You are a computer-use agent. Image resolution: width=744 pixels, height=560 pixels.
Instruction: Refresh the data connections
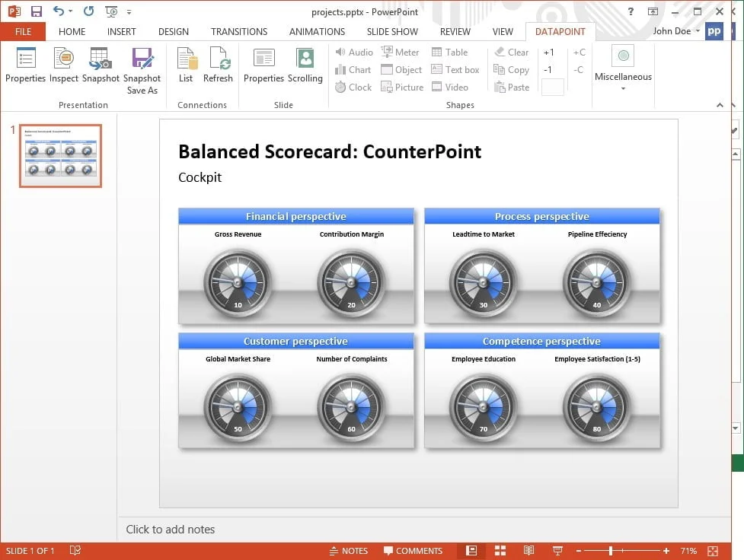tap(219, 65)
